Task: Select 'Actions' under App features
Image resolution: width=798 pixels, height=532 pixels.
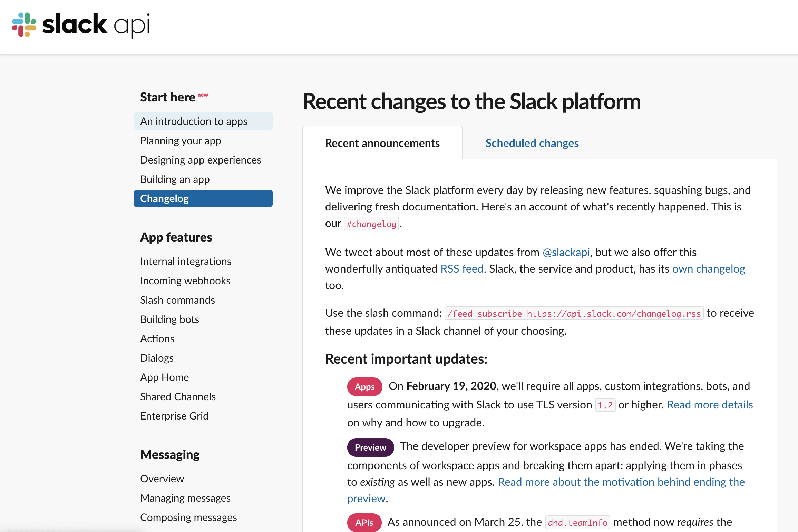Action: point(157,338)
